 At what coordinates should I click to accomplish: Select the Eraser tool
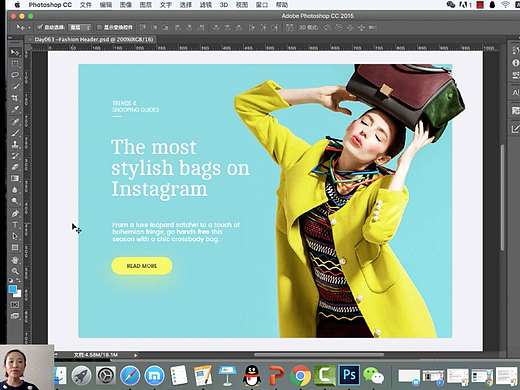(x=15, y=167)
